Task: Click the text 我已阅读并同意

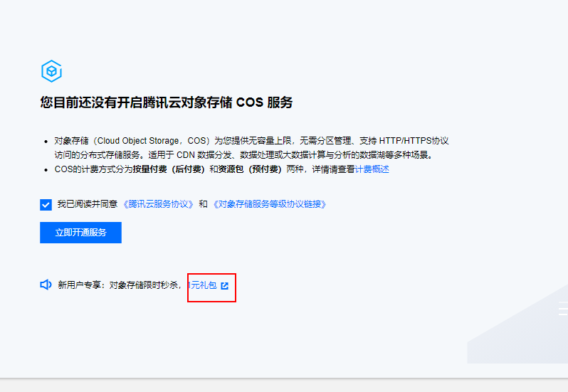Action: click(88, 204)
